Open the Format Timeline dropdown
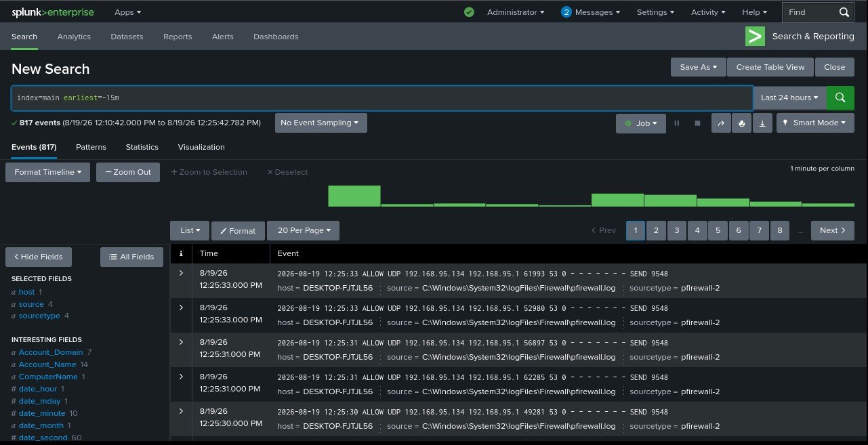This screenshot has height=445, width=868. pyautogui.click(x=47, y=172)
